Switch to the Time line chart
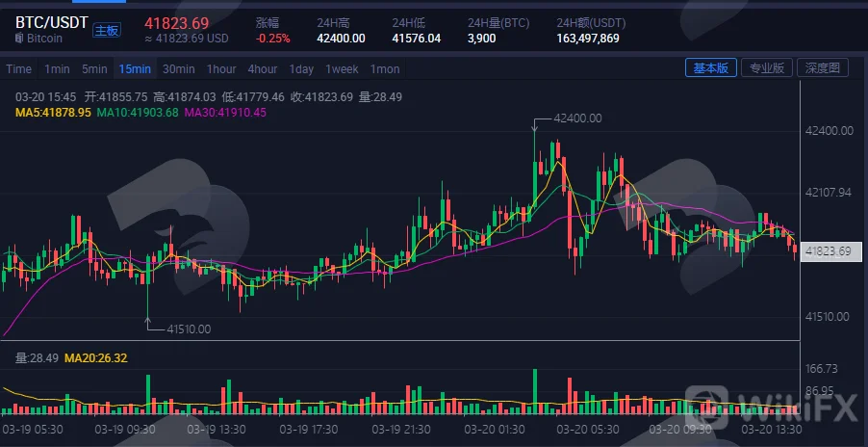 tap(19, 69)
